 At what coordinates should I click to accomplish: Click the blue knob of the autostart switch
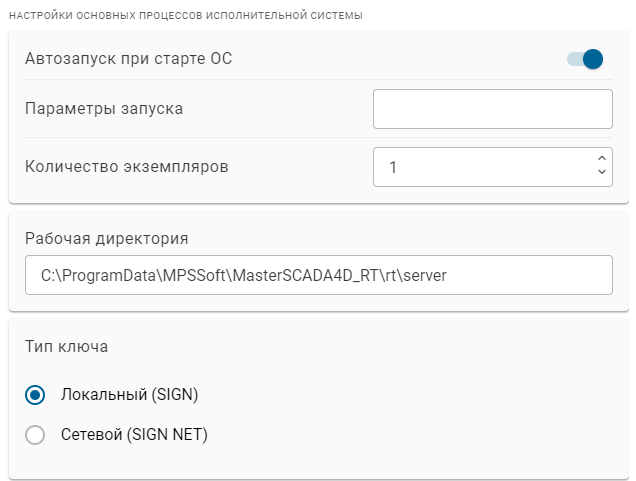point(593,59)
